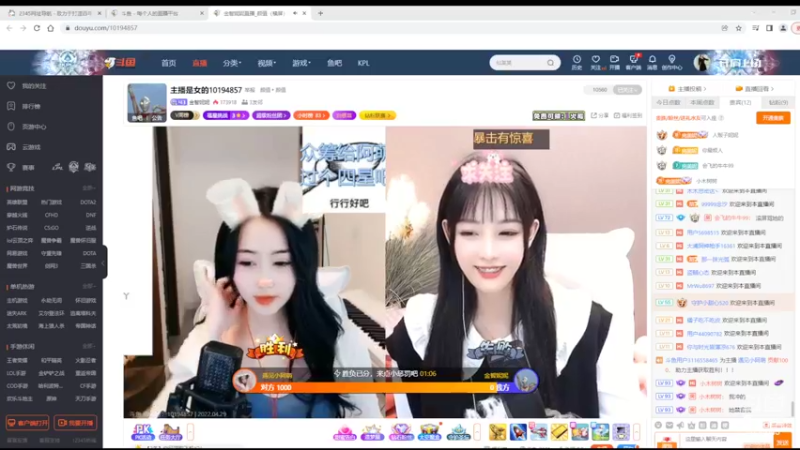Go to 首页 in the top navigation
Viewport: 800px width, 450px height.
(x=168, y=63)
